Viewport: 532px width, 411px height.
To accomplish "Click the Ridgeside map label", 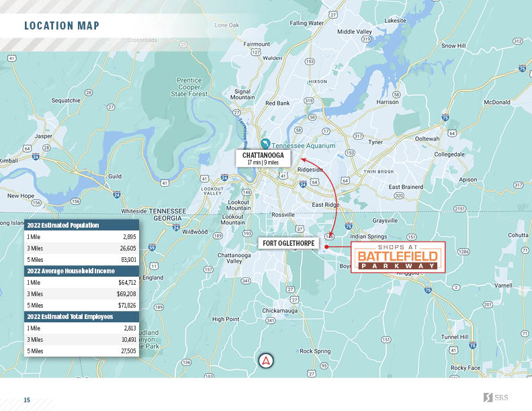I will (x=310, y=169).
